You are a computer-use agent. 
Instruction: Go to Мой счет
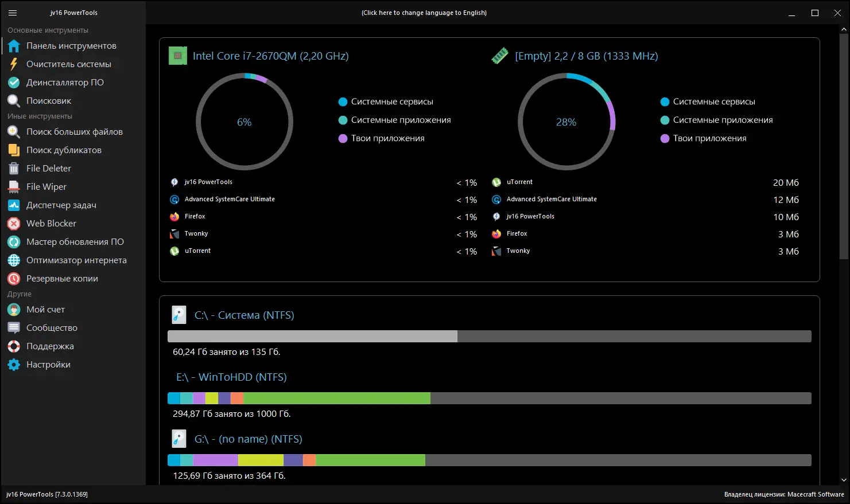pos(73,310)
